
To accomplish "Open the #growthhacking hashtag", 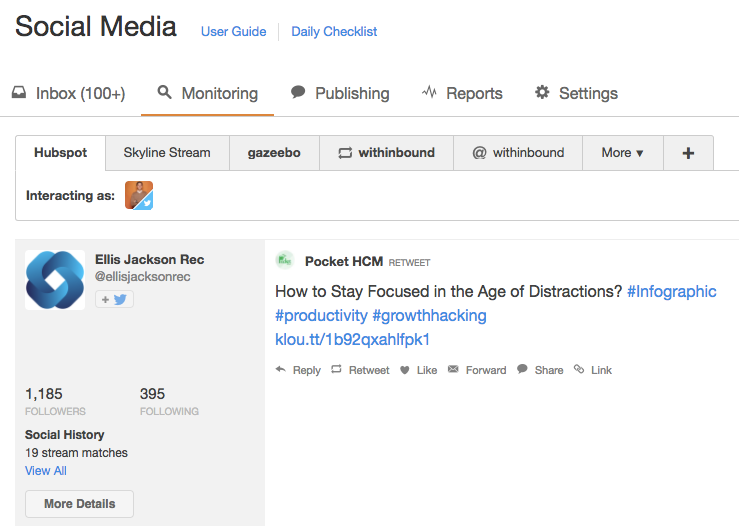I will [429, 315].
